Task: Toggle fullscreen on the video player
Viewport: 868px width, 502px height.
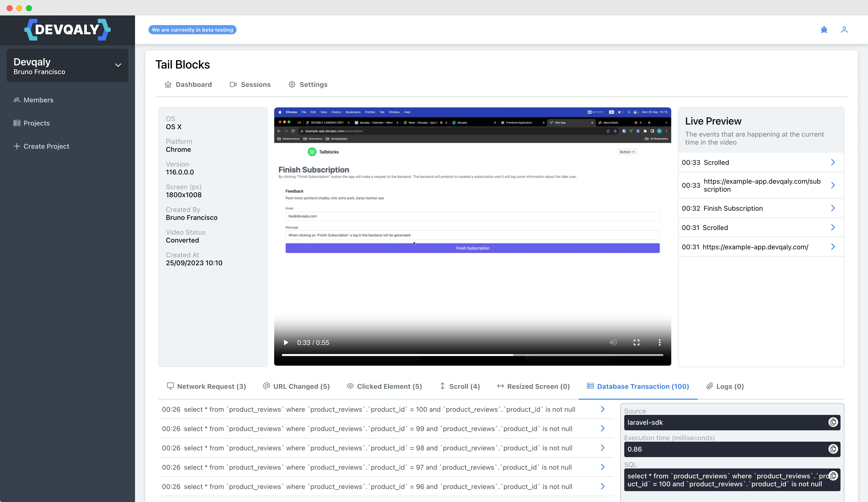Action: pos(637,342)
